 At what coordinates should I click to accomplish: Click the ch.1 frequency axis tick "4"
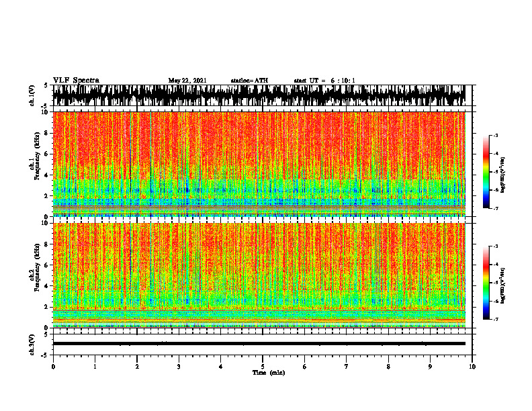(46, 175)
